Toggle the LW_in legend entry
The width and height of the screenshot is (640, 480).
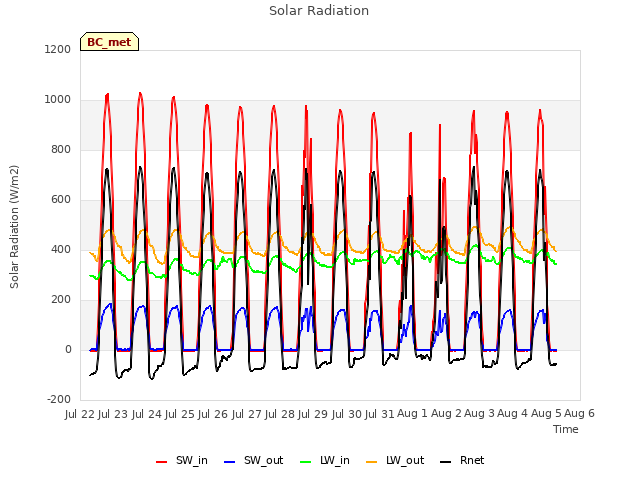tap(325, 461)
